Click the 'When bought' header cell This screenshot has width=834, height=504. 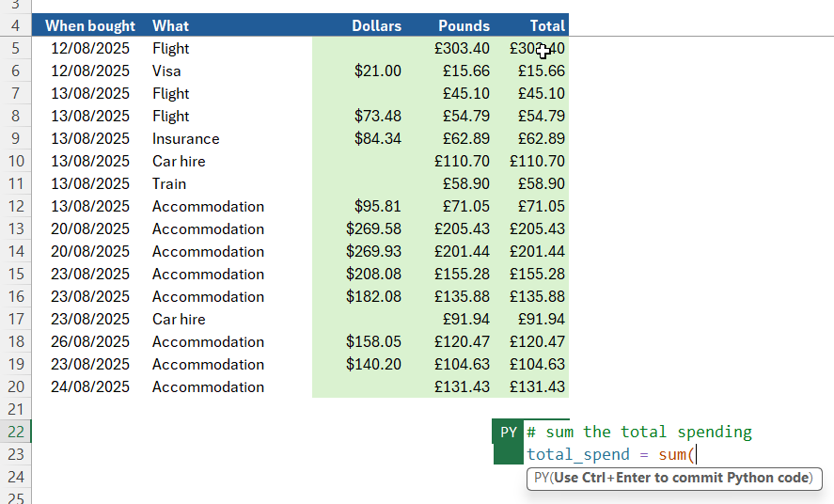click(x=90, y=26)
